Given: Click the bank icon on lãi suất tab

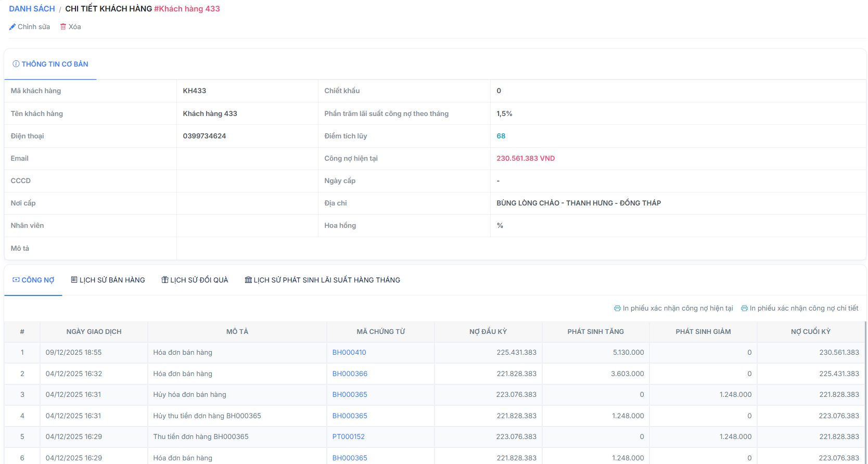Looking at the screenshot, I should pos(248,280).
